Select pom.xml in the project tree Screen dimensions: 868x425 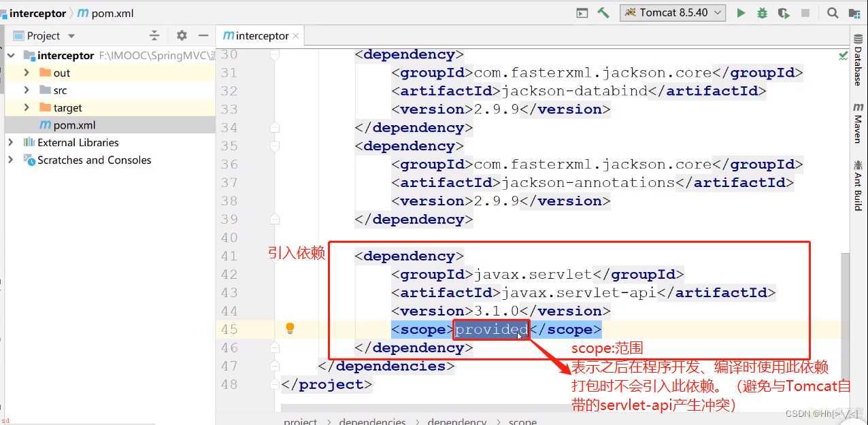110,125
